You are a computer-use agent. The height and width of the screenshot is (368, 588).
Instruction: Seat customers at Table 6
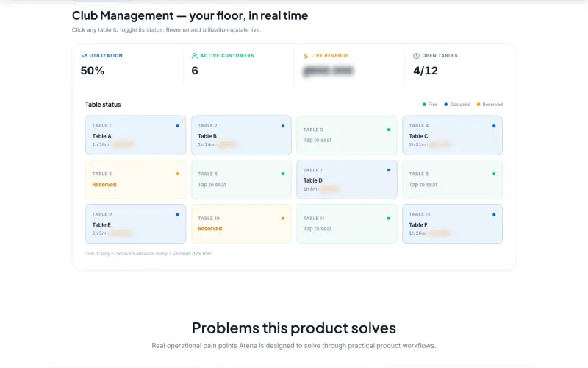click(x=241, y=180)
